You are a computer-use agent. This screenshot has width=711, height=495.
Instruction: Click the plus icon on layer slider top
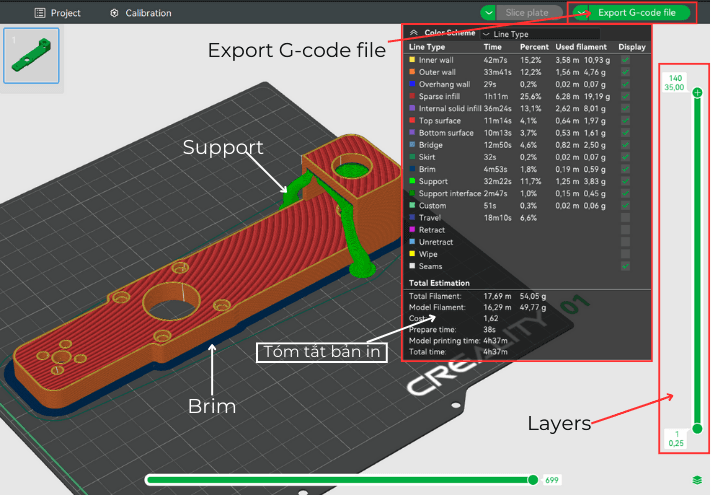pyautogui.click(x=697, y=93)
